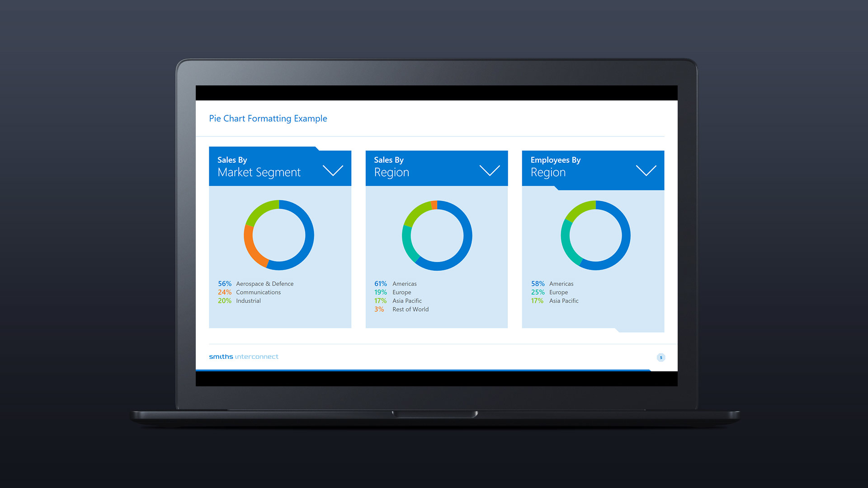Viewport: 868px width, 488px height.
Task: Select the 19% Europe legend entry
Action: [393, 292]
